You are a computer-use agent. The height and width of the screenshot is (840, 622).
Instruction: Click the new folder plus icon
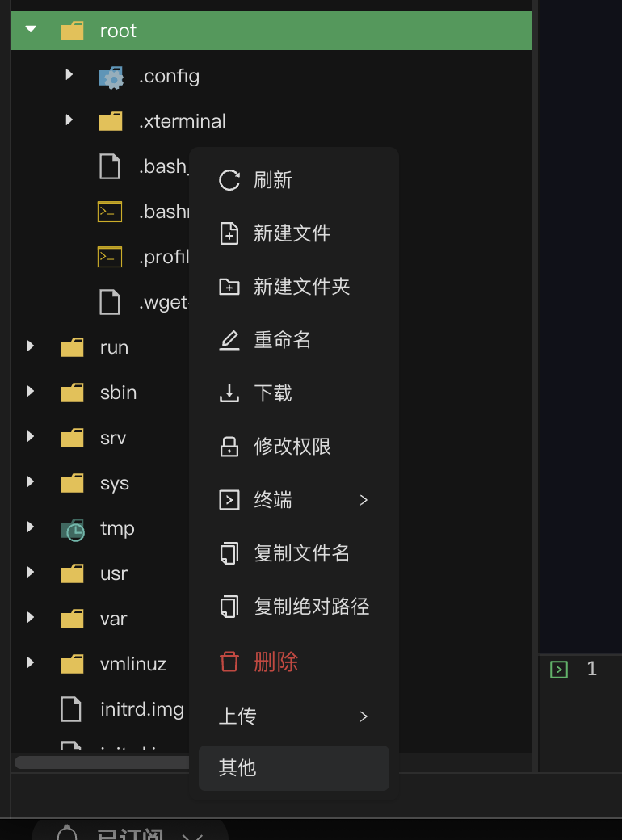pos(229,287)
